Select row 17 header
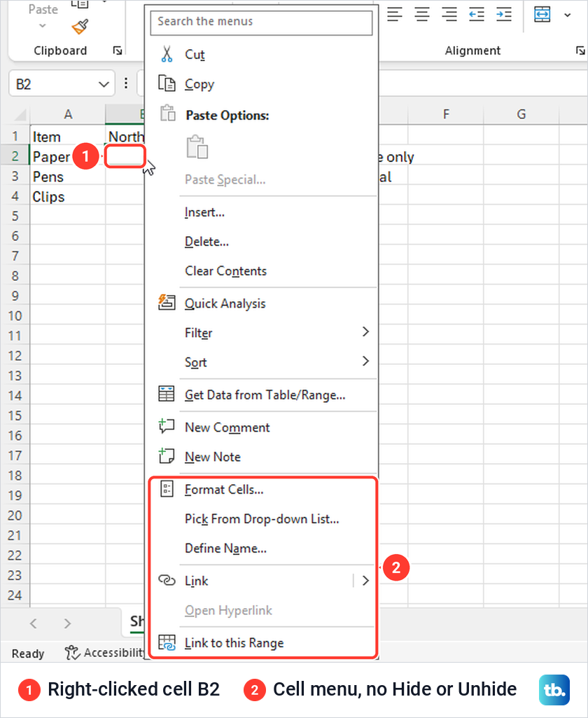The width and height of the screenshot is (588, 718). 15,455
